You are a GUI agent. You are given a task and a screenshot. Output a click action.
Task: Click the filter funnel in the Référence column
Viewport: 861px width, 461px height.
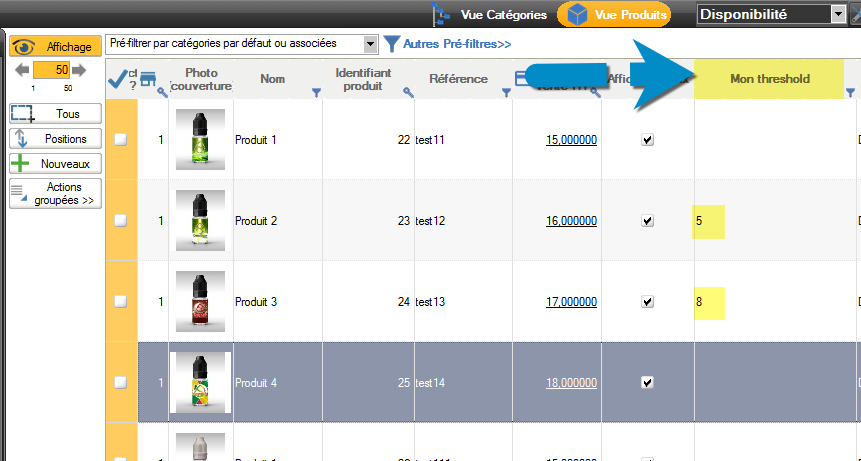click(x=505, y=93)
